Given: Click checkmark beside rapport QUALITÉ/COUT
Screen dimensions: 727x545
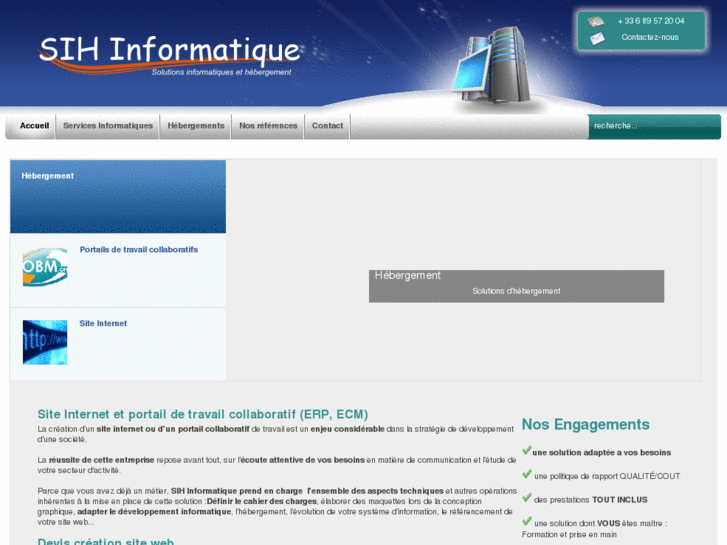Looking at the screenshot, I should click(x=527, y=474).
